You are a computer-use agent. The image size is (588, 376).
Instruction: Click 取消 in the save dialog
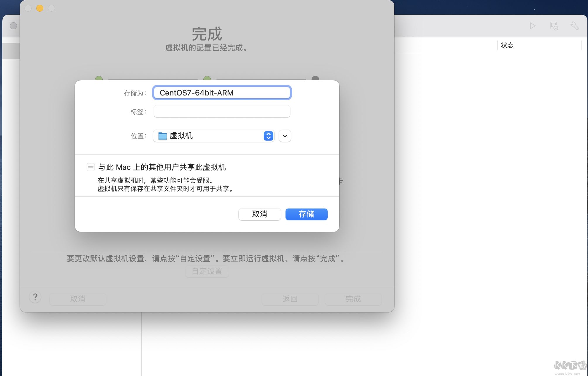259,214
